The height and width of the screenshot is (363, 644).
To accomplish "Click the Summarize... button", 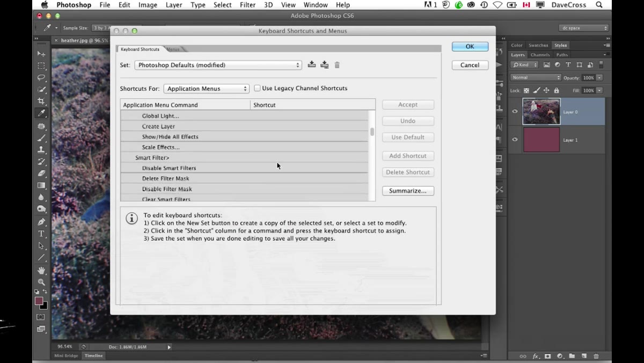I will click(408, 191).
